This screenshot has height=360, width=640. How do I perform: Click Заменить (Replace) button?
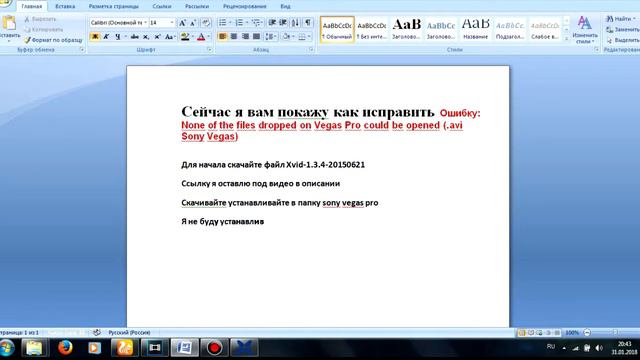[x=622, y=29]
